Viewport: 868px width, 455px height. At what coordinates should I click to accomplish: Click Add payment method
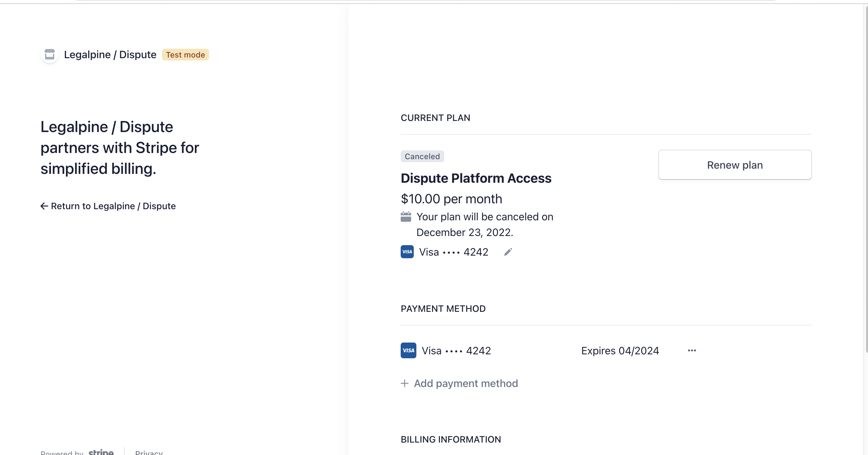point(459,383)
